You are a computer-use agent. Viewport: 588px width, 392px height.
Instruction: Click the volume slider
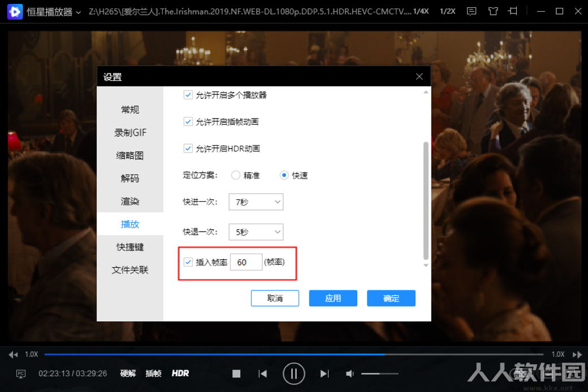pyautogui.click(x=379, y=373)
